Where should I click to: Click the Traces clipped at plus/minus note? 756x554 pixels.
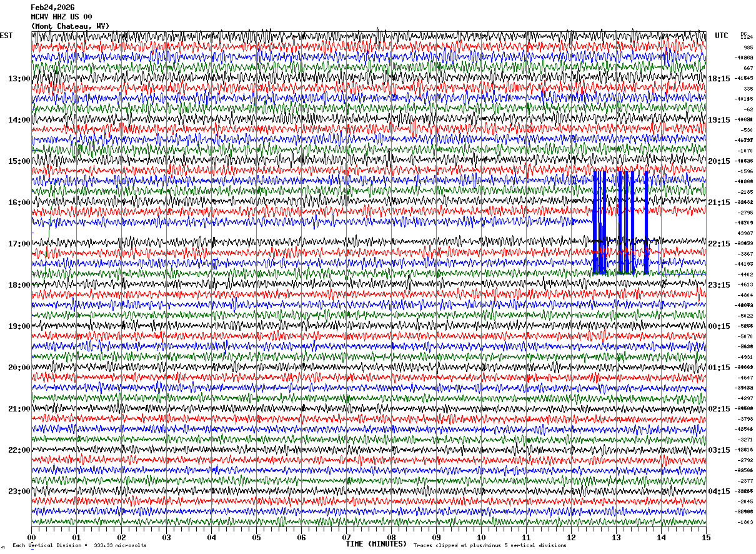(x=490, y=545)
